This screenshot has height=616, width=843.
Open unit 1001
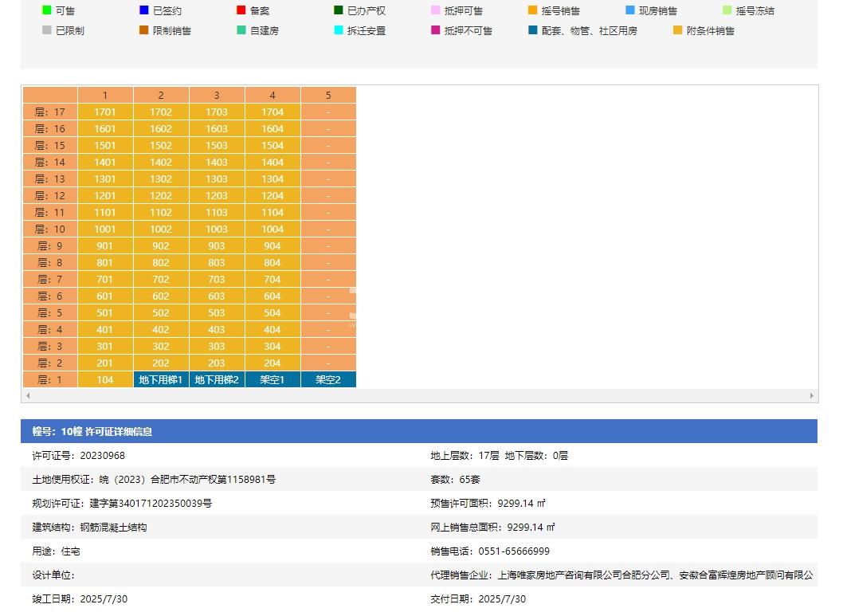pyautogui.click(x=105, y=229)
